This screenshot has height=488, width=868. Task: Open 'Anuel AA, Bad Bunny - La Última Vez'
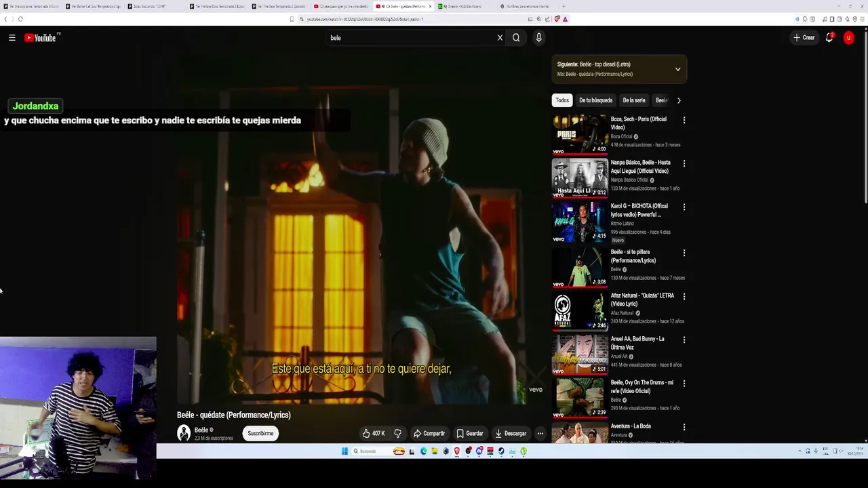(x=637, y=343)
